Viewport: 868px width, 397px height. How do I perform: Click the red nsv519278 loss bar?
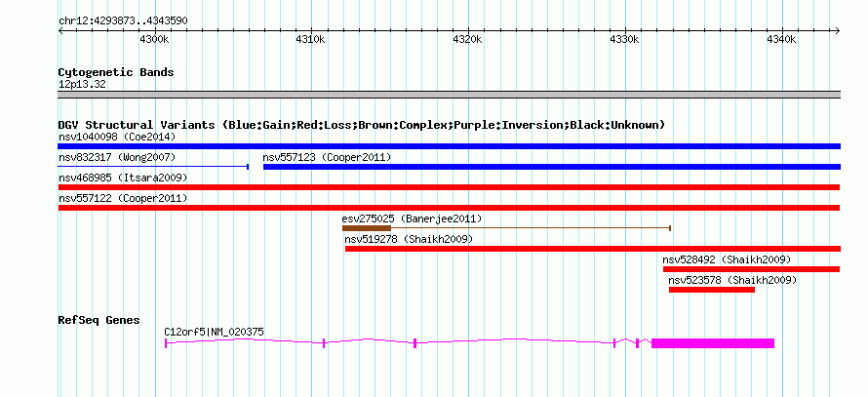[x=593, y=249]
